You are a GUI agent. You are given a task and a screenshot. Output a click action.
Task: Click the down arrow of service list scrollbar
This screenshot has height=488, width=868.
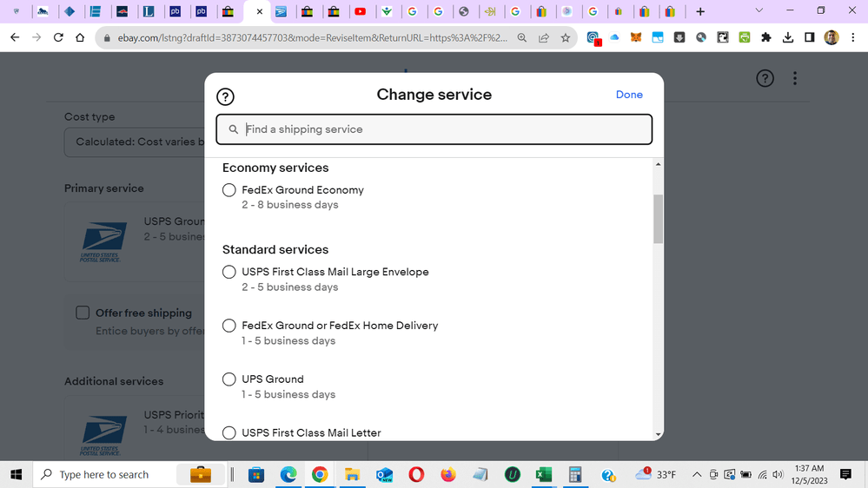point(659,435)
